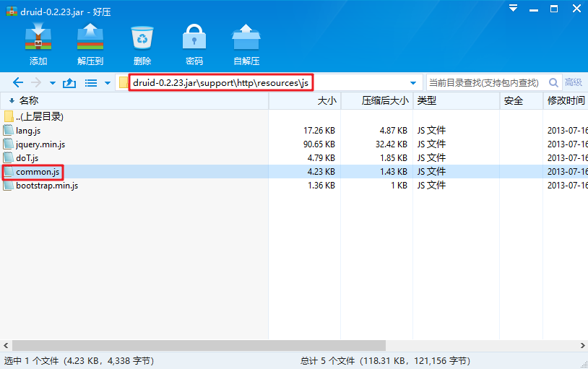The image size is (588, 369).
Task: Select the lang.js file
Action: 28,131
